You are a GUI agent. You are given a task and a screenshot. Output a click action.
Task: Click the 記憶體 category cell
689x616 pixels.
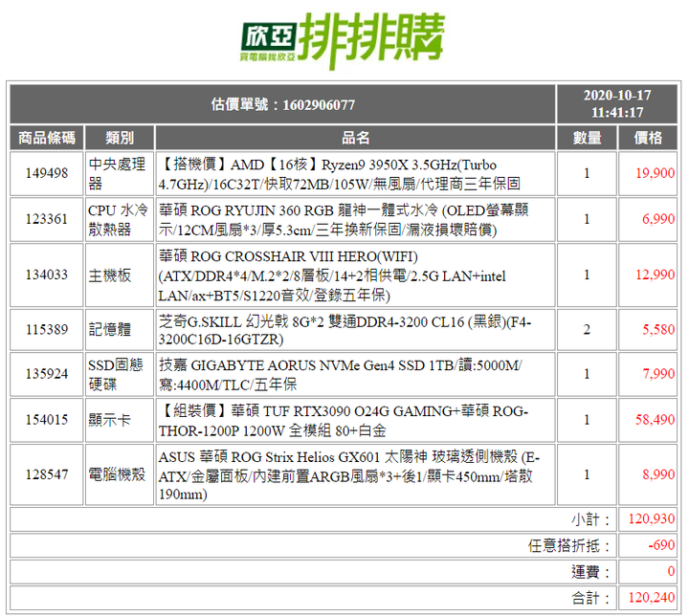[120, 330]
